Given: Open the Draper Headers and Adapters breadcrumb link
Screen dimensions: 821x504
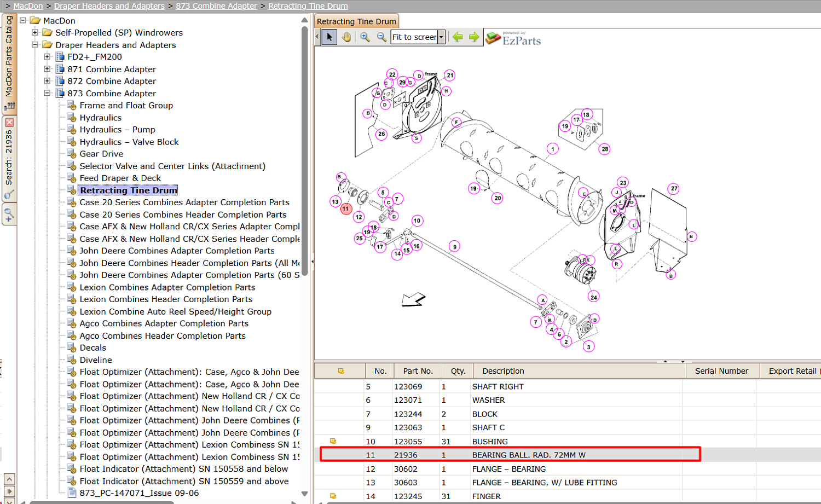Looking at the screenshot, I should pyautogui.click(x=109, y=6).
